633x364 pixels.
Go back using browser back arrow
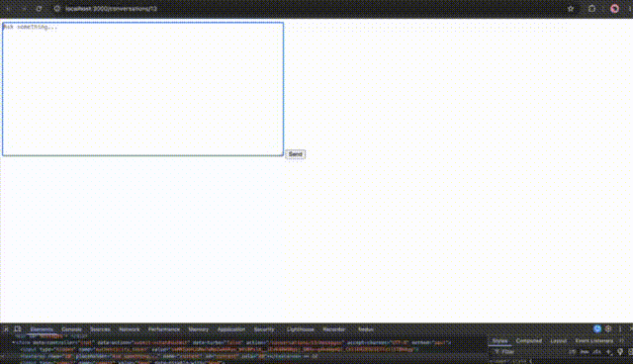click(x=8, y=9)
